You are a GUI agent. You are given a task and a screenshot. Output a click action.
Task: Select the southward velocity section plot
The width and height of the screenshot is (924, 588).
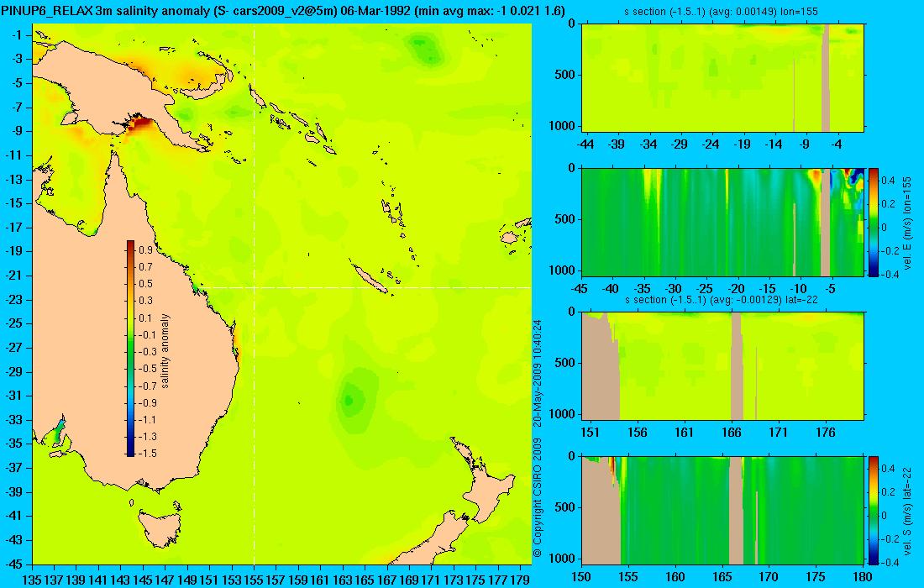(x=723, y=510)
